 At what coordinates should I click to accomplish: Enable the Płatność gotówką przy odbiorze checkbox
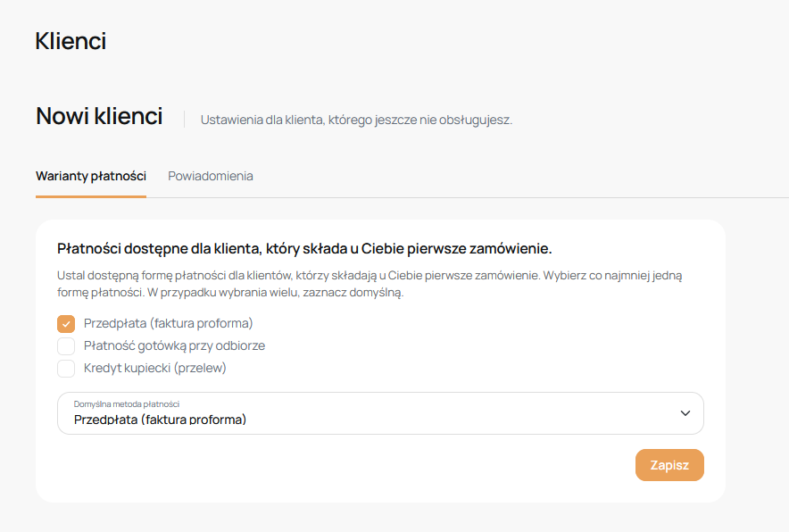tap(66, 345)
